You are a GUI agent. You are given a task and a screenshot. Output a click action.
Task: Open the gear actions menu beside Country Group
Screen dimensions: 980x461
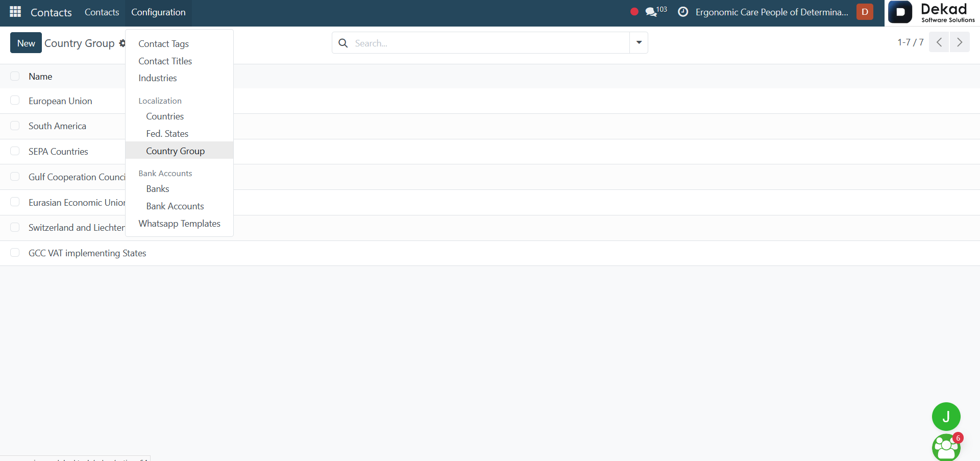click(x=122, y=43)
